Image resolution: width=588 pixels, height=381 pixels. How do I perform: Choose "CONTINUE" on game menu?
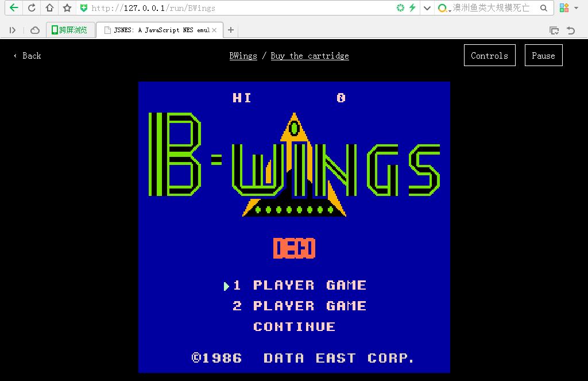coord(295,326)
